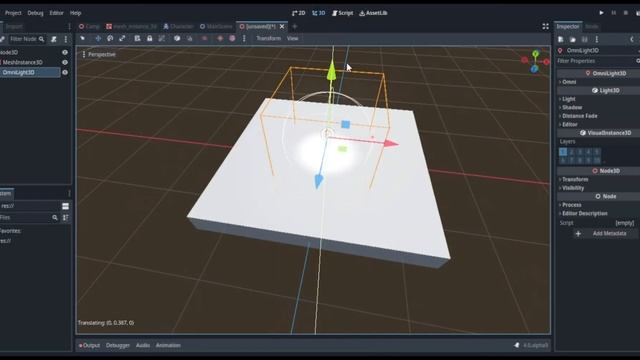Open the Help menu
This screenshot has height=360, width=640.
click(x=76, y=13)
